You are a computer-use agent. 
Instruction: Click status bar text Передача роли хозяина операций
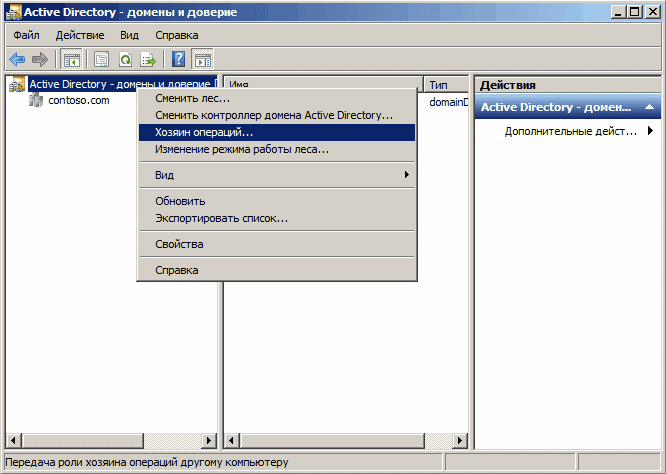pos(147,462)
